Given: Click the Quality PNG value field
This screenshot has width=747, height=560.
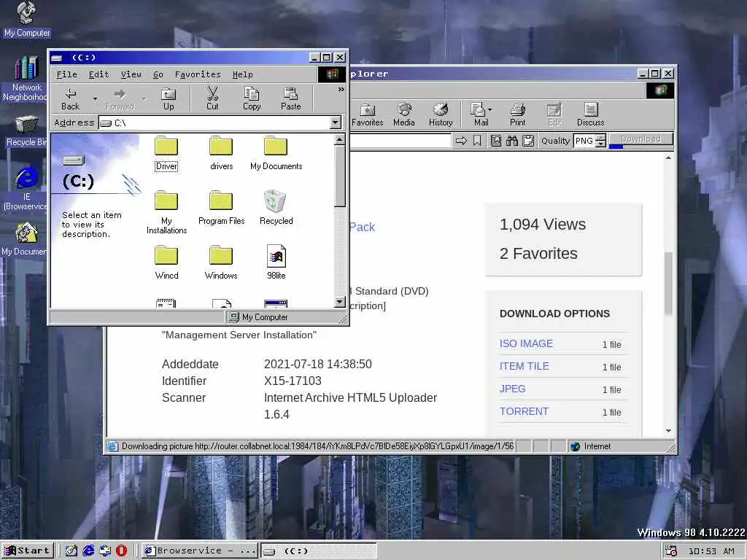Looking at the screenshot, I should pos(584,141).
